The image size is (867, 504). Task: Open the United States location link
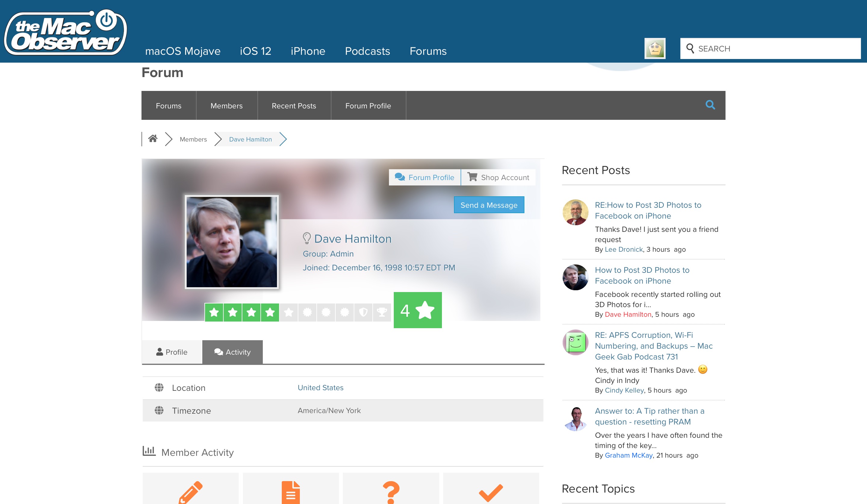(320, 388)
